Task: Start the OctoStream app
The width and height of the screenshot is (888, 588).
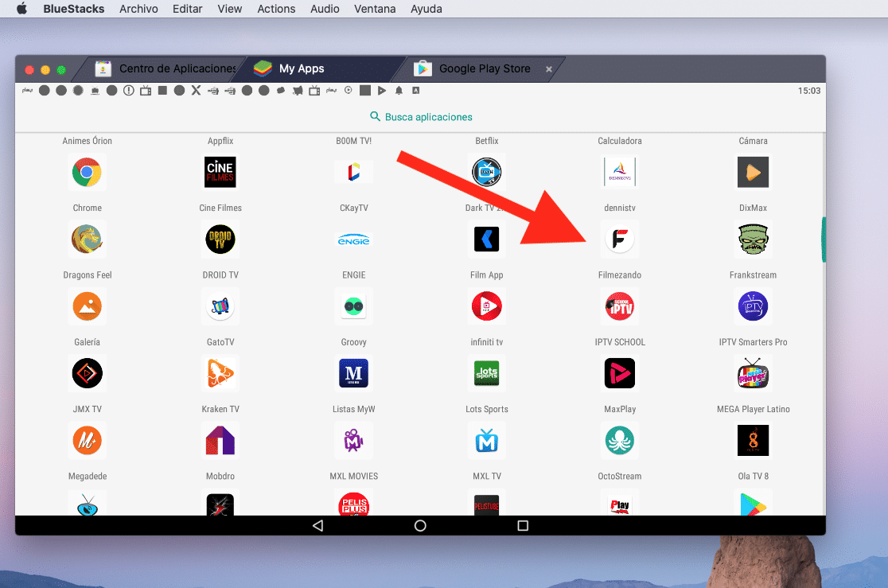Action: 619,440
